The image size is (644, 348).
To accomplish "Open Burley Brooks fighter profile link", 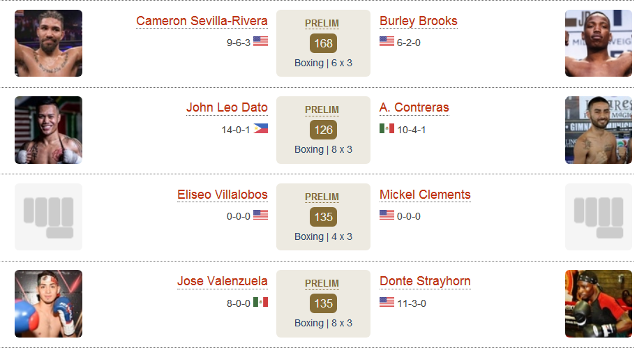I will pyautogui.click(x=418, y=21).
